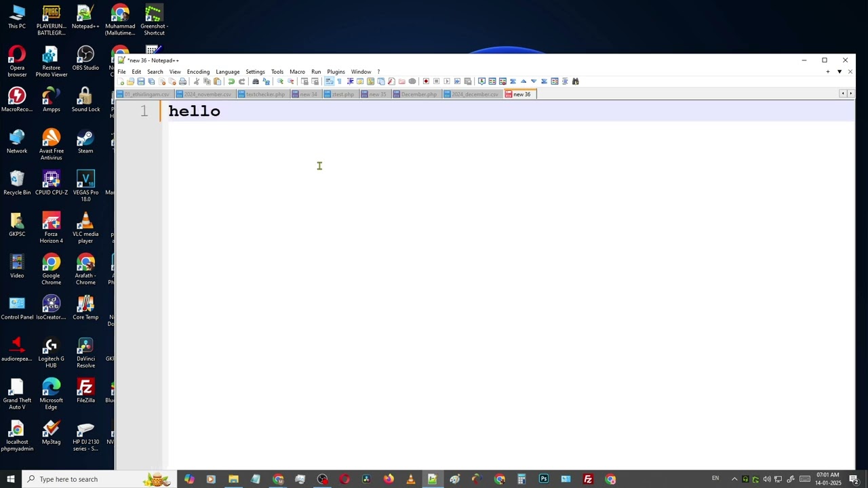Click the Close All documents toolbar icon
868x488 pixels.
coord(172,81)
